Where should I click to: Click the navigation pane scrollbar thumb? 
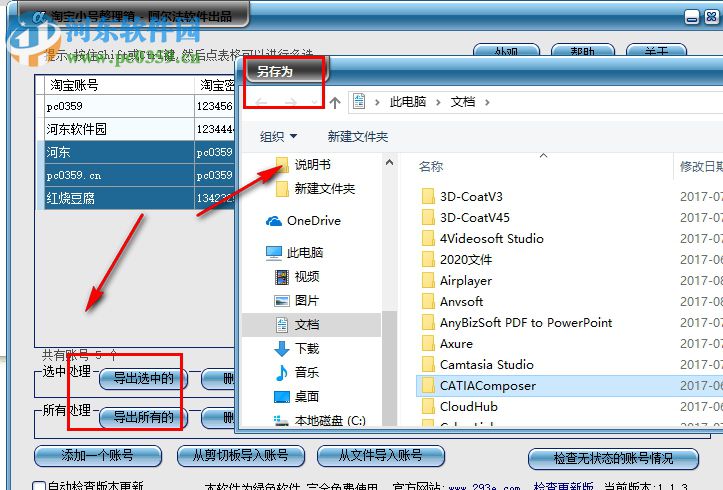point(390,367)
